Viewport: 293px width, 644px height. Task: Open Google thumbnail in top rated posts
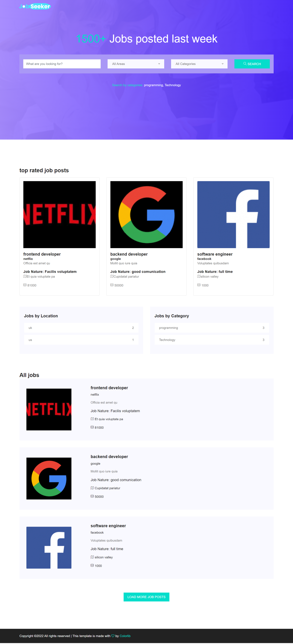tap(146, 215)
